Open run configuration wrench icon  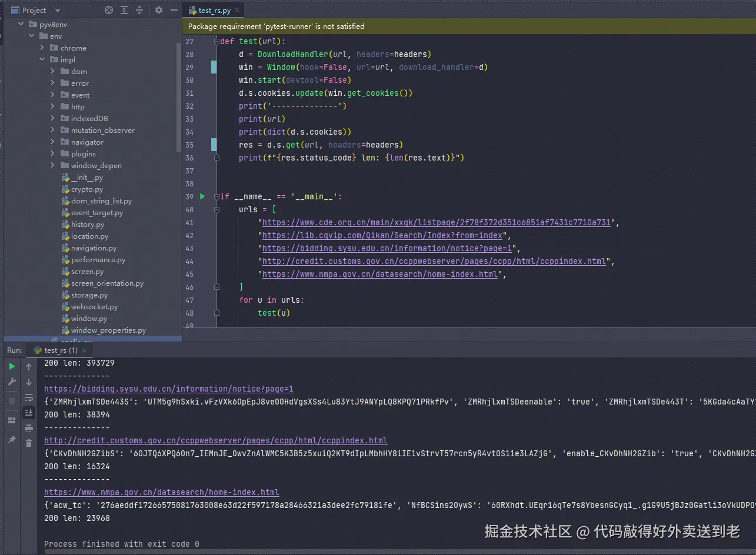[12, 382]
